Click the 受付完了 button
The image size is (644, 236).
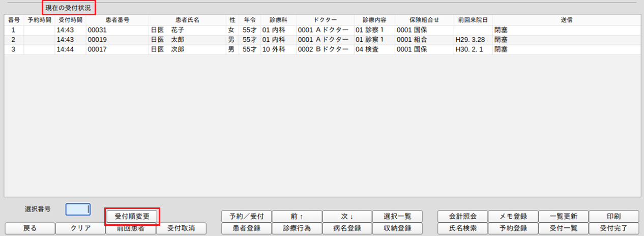click(613, 228)
